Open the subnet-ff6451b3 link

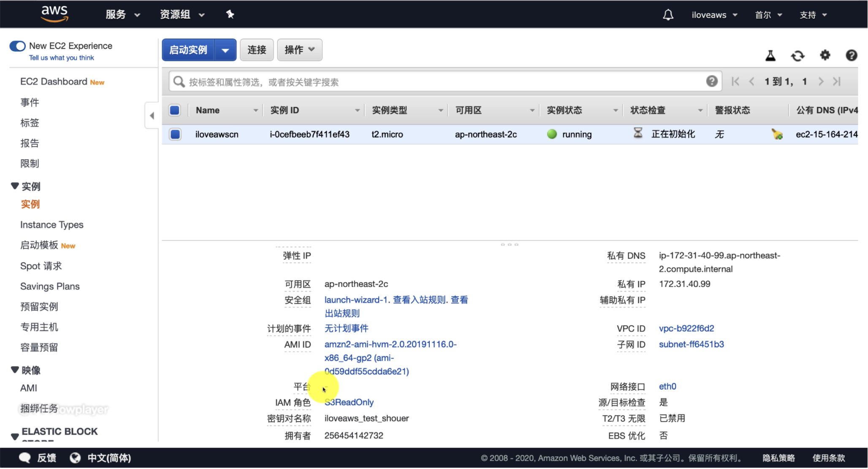point(692,344)
